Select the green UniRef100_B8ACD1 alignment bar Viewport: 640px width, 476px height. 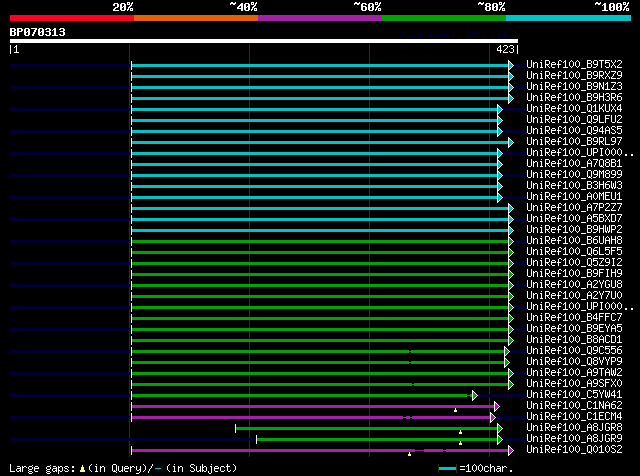320,340
